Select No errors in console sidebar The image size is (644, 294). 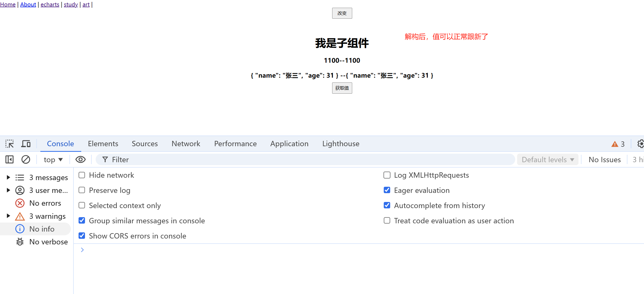45,203
